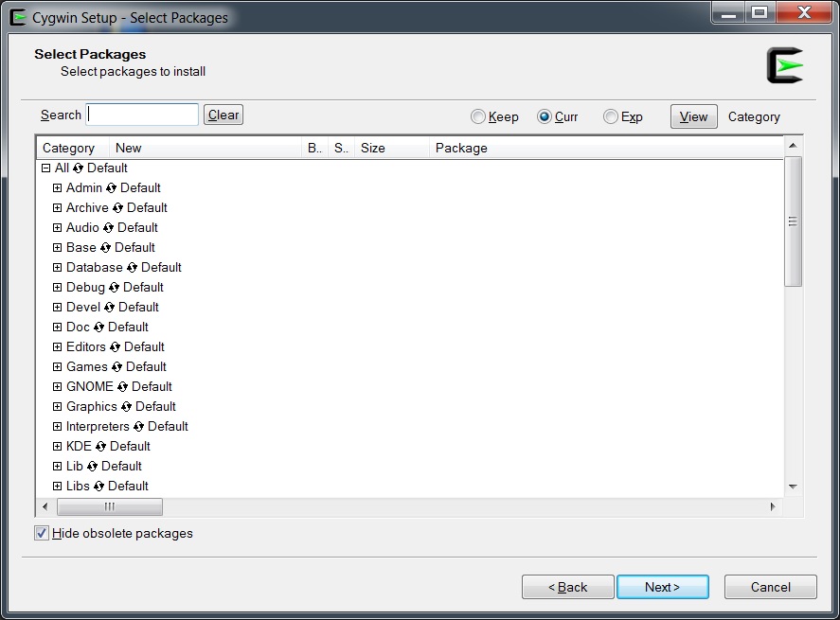The height and width of the screenshot is (620, 840).
Task: Click the cycle icon next to Devel
Action: (109, 308)
